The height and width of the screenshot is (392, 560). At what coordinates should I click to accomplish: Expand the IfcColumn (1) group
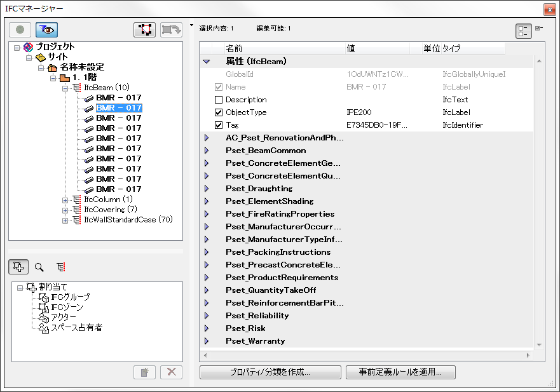click(65, 200)
